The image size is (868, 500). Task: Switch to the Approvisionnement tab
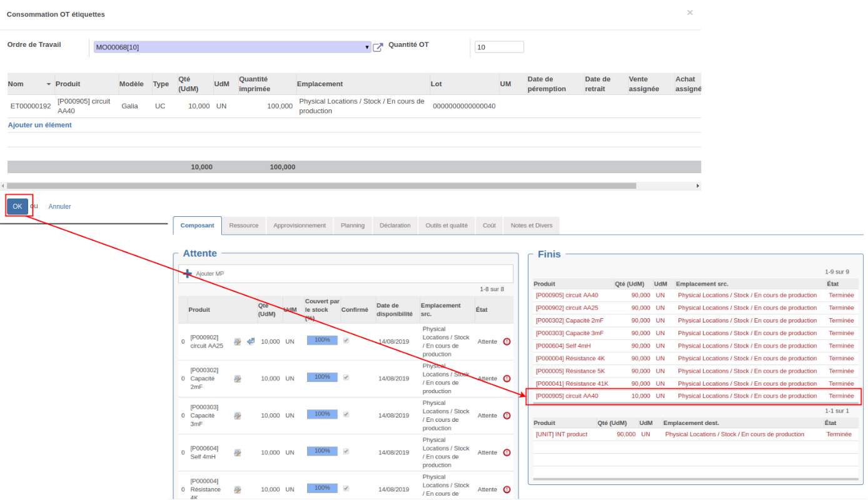tap(300, 226)
